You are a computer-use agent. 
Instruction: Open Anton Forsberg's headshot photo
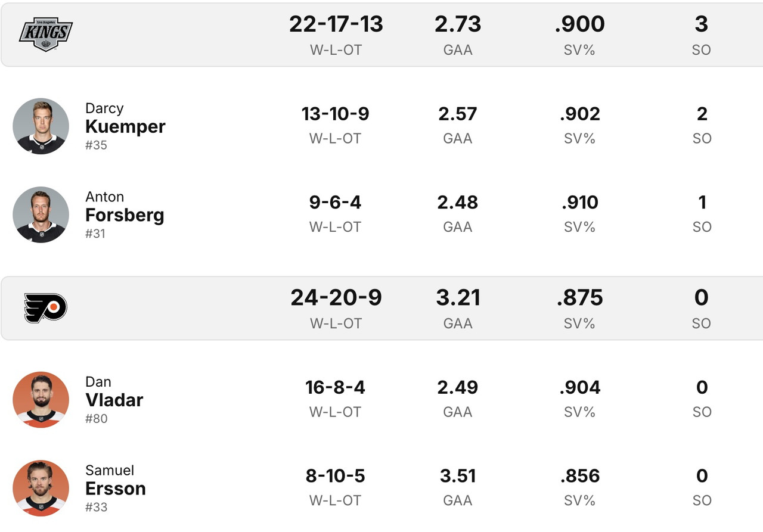tap(41, 214)
